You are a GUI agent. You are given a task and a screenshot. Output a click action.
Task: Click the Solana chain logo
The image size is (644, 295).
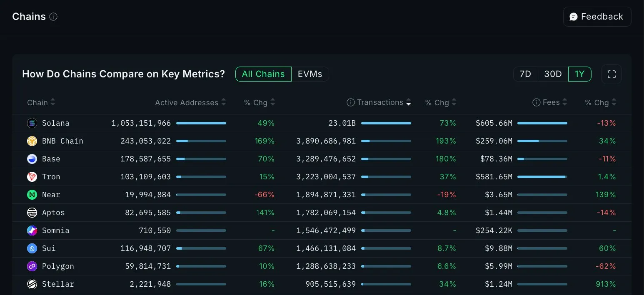32,123
